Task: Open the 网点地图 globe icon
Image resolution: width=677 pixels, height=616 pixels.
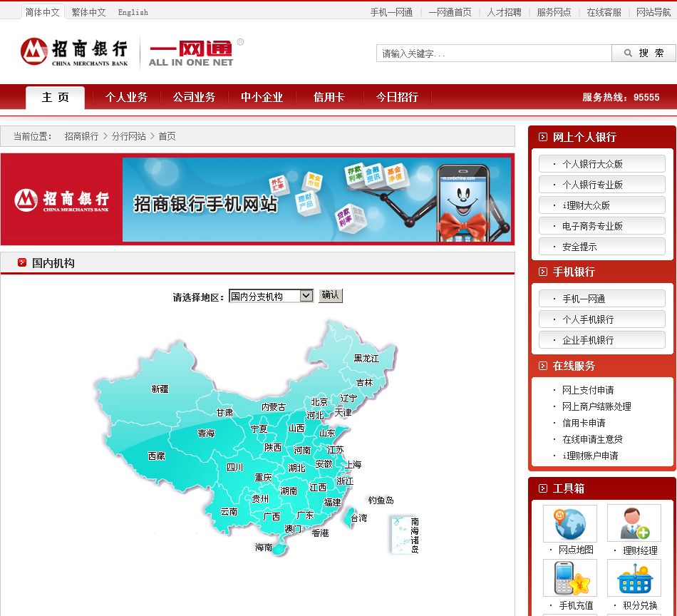Action: 570,523
